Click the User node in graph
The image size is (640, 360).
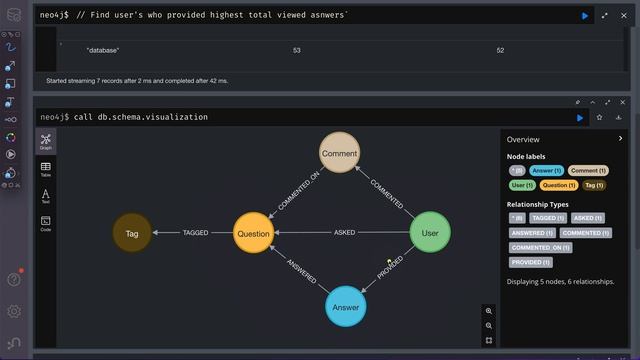pyautogui.click(x=430, y=232)
